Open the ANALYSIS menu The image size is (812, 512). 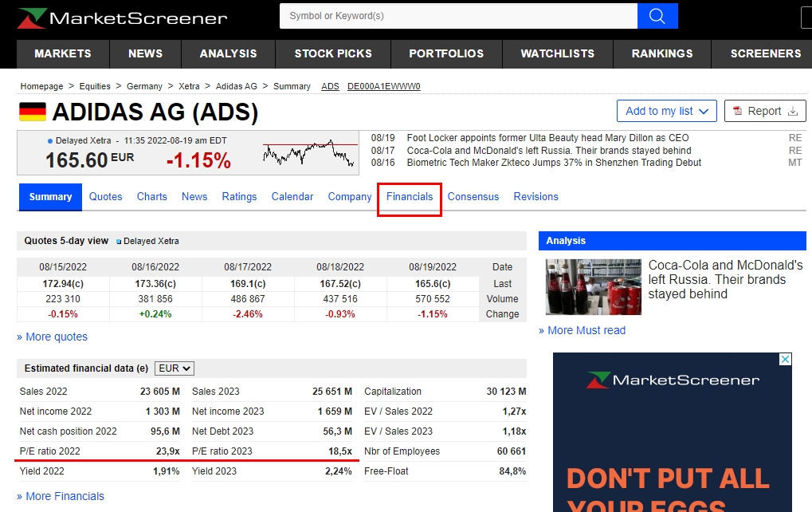(x=229, y=54)
